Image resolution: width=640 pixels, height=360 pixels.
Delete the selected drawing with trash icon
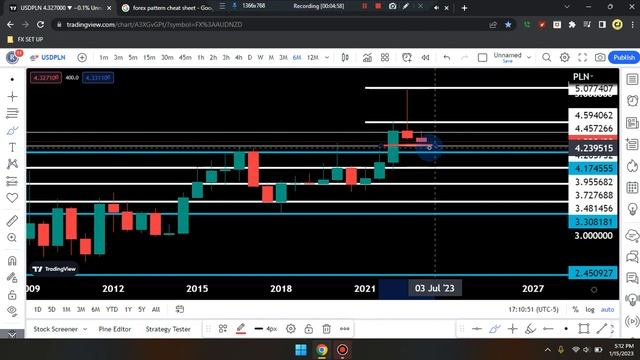tap(327, 329)
